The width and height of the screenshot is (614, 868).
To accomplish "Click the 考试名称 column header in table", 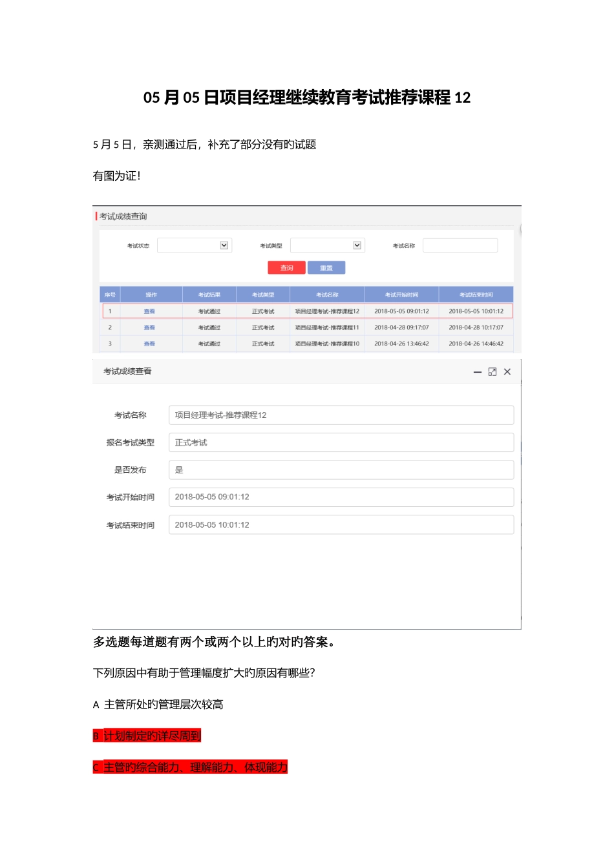I will (327, 294).
